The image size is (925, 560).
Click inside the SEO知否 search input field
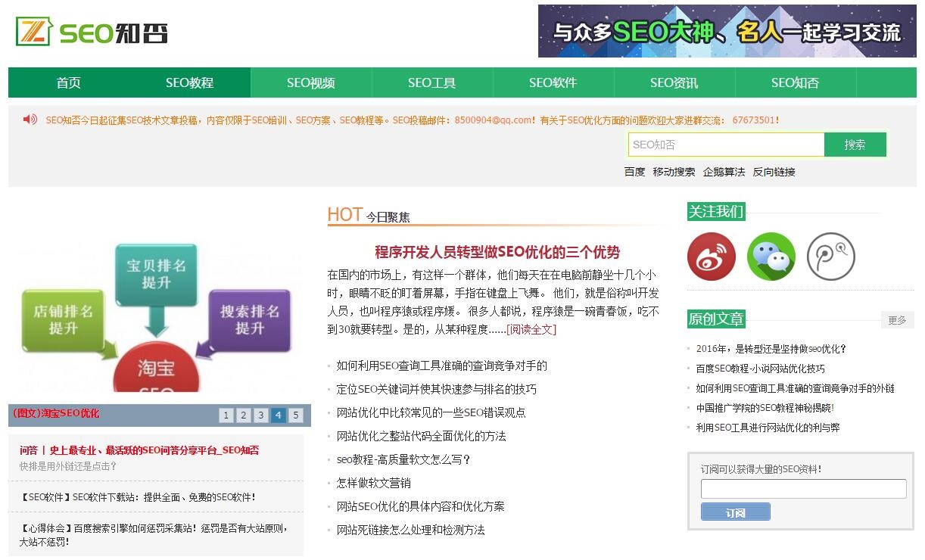click(727, 144)
